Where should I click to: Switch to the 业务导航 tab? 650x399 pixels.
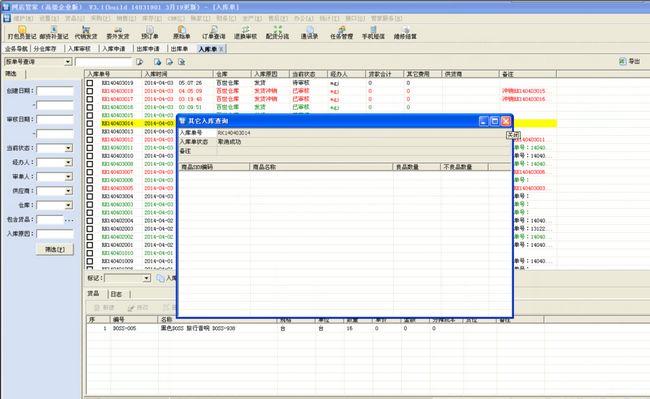point(16,49)
